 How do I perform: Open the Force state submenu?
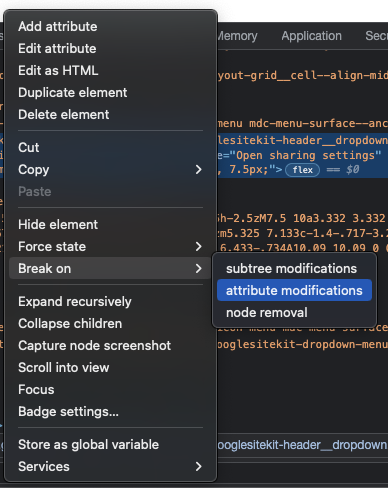click(x=109, y=247)
